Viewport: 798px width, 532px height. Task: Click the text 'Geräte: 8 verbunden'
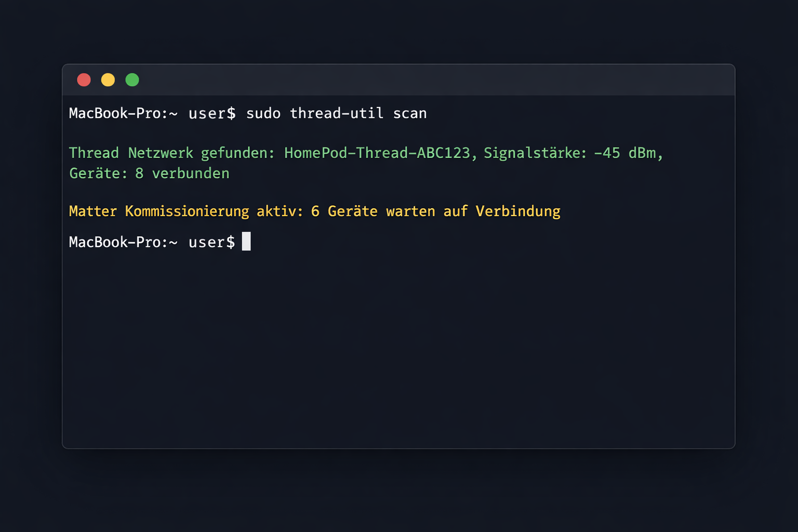pos(149,173)
